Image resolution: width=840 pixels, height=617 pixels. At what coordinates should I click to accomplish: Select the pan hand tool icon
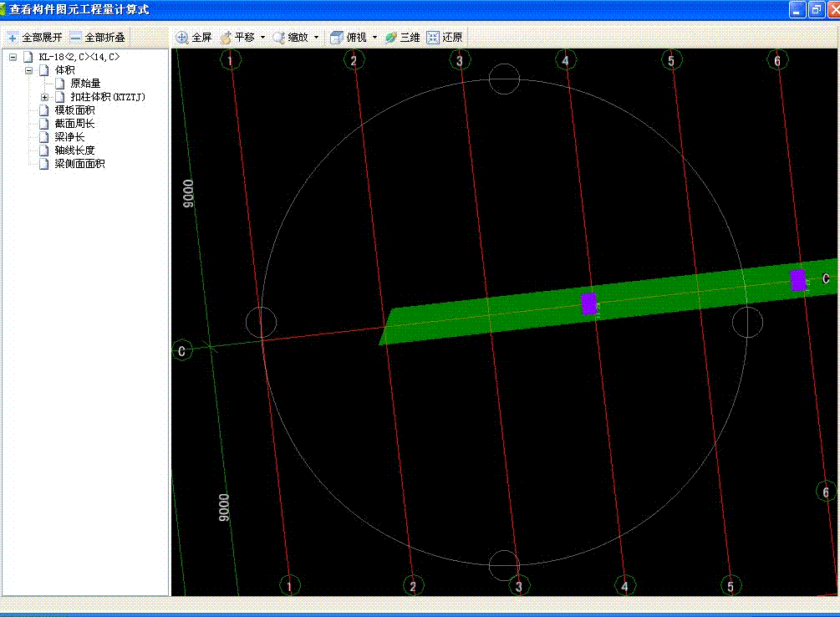(x=226, y=38)
